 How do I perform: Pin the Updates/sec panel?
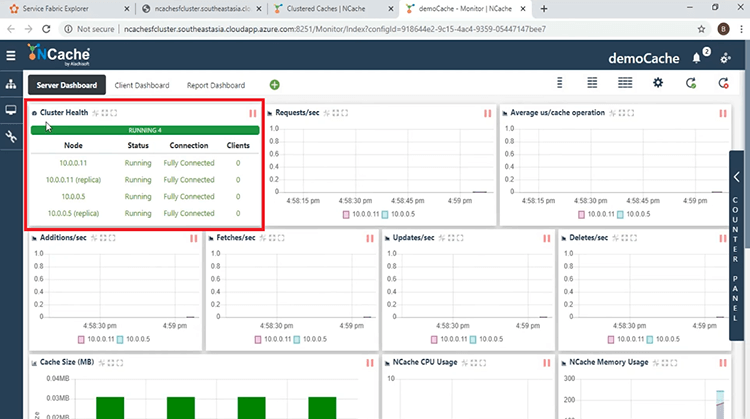(442, 238)
